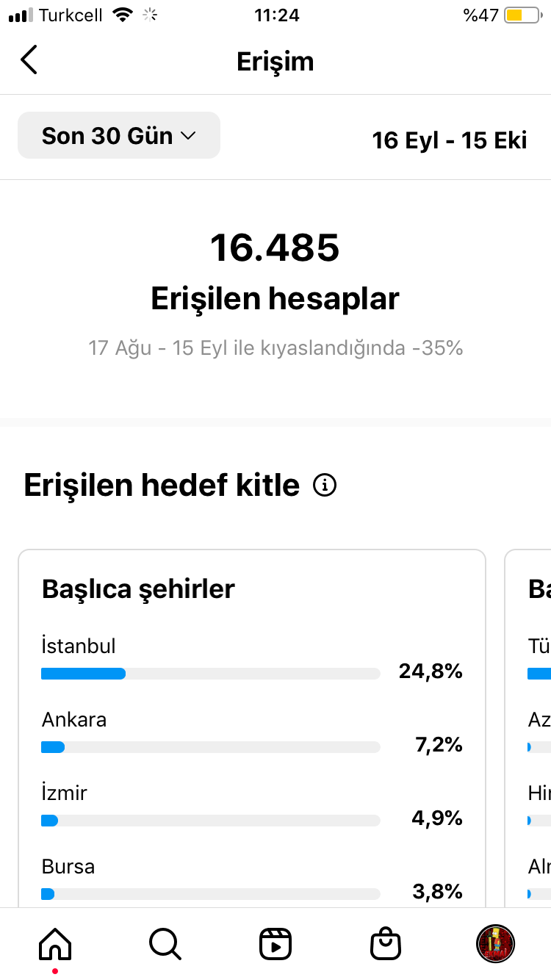Open the Shop bag icon
Viewport: 551px width, 980px height.
(x=386, y=943)
